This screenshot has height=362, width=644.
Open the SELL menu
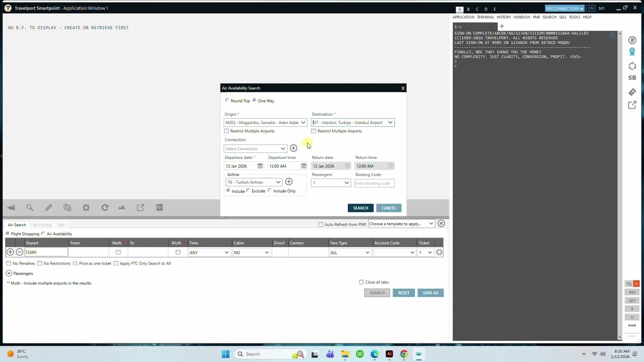pos(563,17)
